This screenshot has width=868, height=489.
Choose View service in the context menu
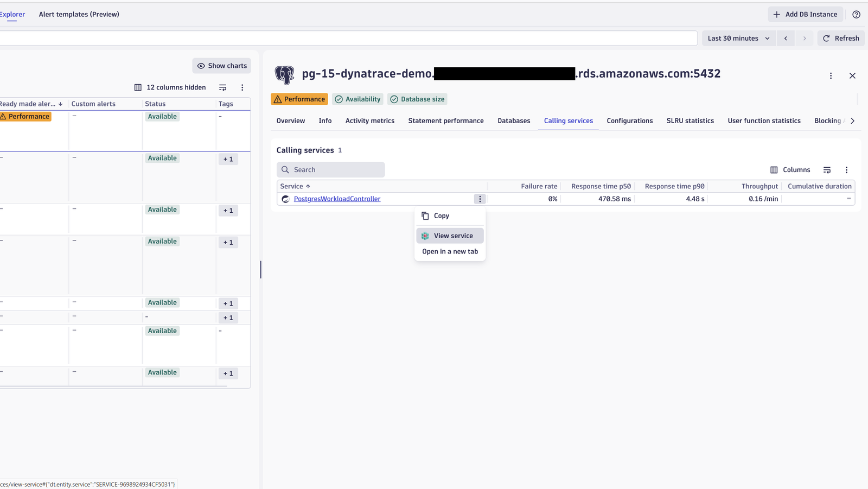[450, 236]
